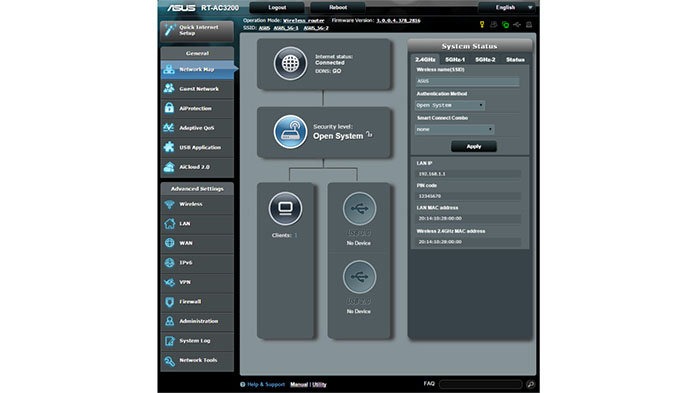
Task: Click the green network status icon
Action: tap(505, 25)
